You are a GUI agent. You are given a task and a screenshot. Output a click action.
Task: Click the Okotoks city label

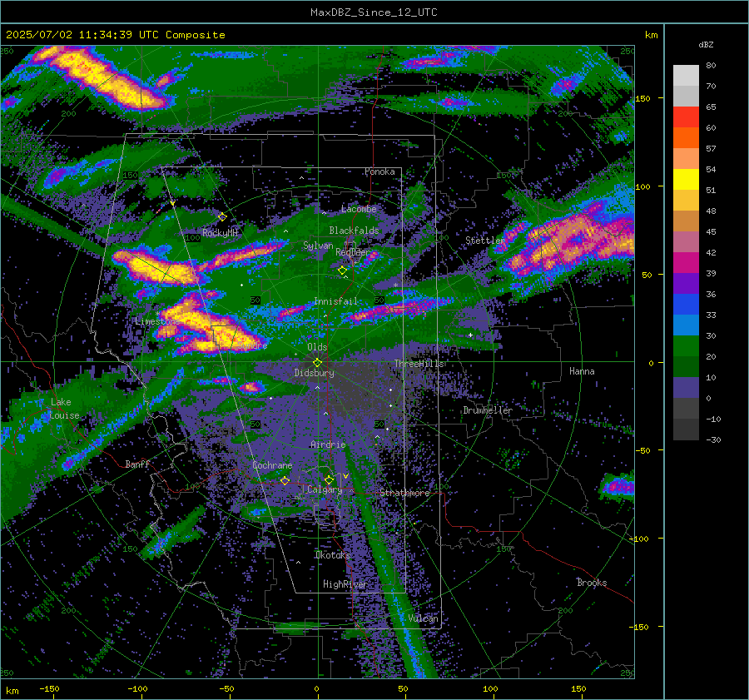333,555
